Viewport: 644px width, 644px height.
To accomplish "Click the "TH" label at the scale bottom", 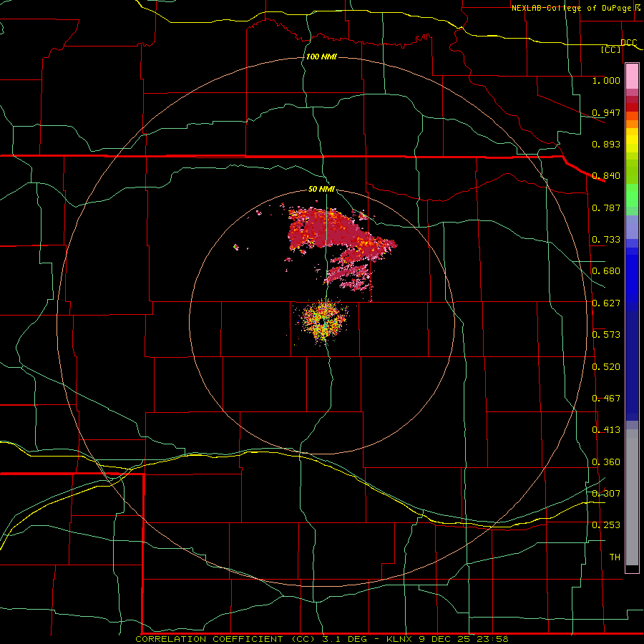I will (615, 557).
